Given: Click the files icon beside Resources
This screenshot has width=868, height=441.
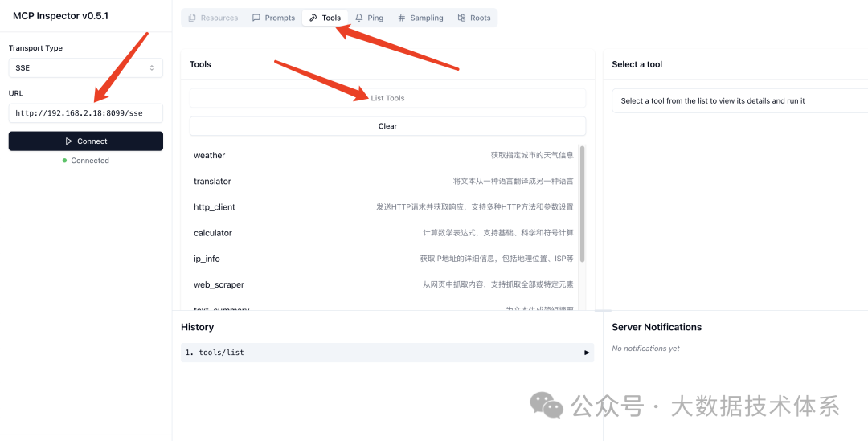Looking at the screenshot, I should (192, 18).
